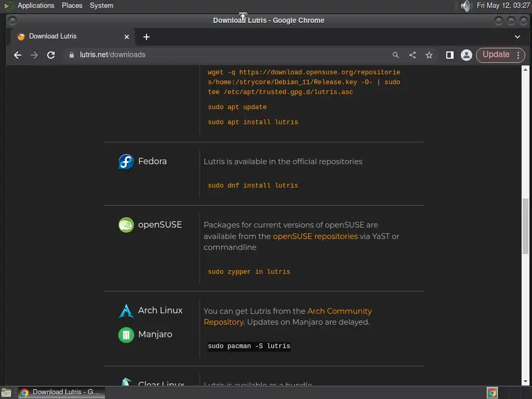Click show desktop icon in taskbar

point(6,393)
